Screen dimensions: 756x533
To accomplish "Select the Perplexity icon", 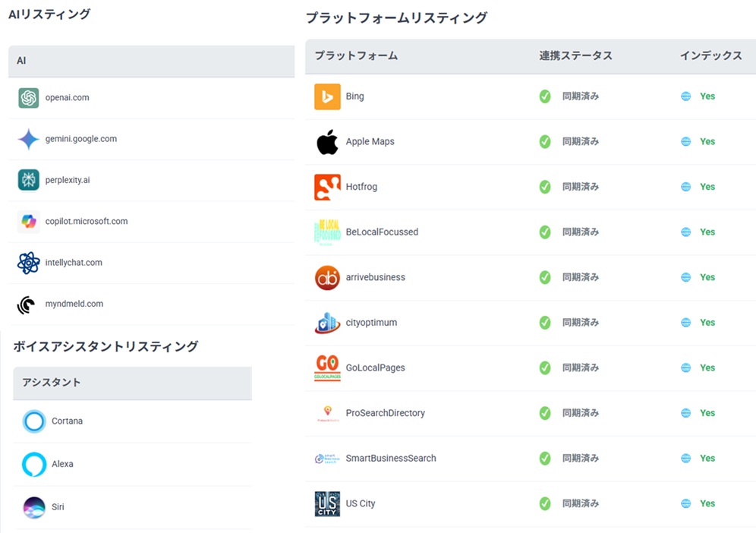I will coord(29,180).
